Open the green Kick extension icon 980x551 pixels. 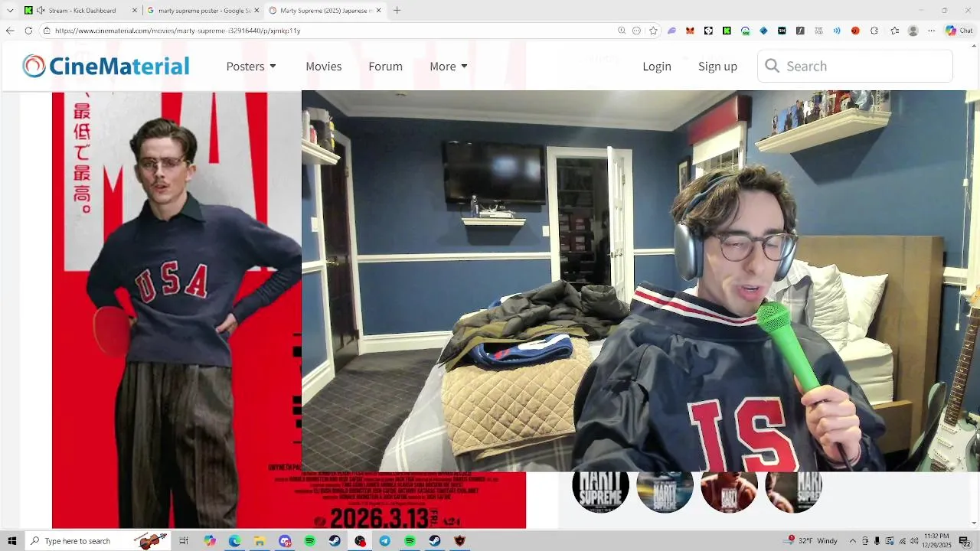pyautogui.click(x=727, y=31)
